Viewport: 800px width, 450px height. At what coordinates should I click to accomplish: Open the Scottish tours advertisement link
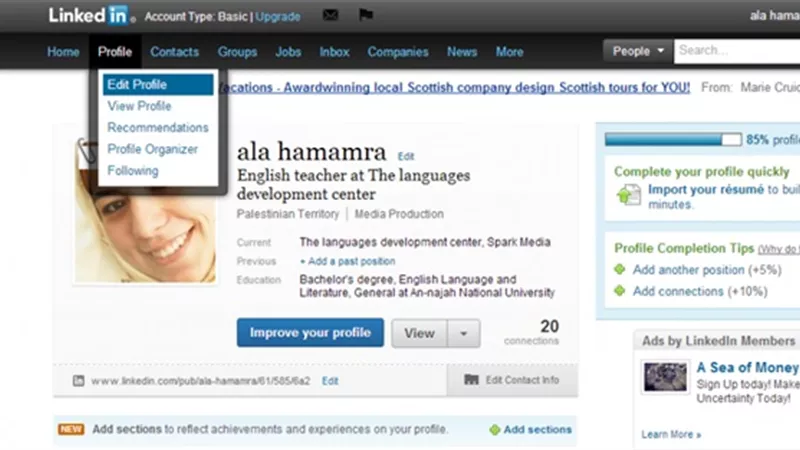click(x=455, y=88)
